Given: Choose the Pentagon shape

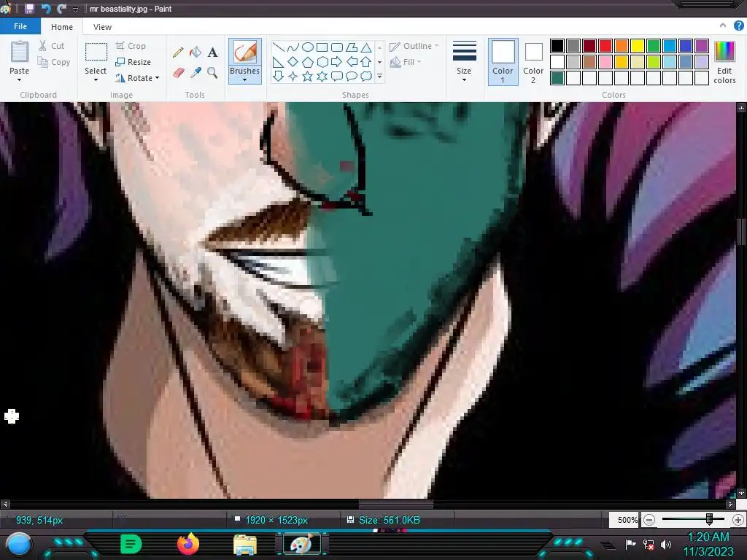Looking at the screenshot, I should tap(308, 62).
